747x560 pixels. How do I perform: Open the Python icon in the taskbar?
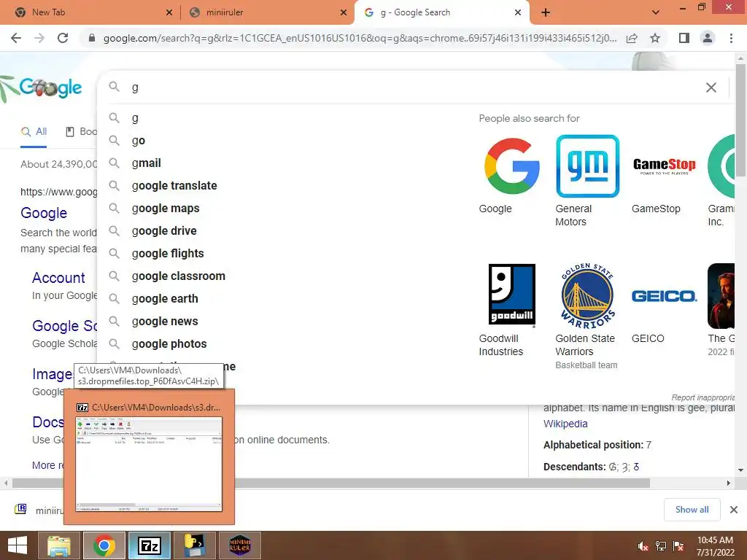pyautogui.click(x=194, y=545)
